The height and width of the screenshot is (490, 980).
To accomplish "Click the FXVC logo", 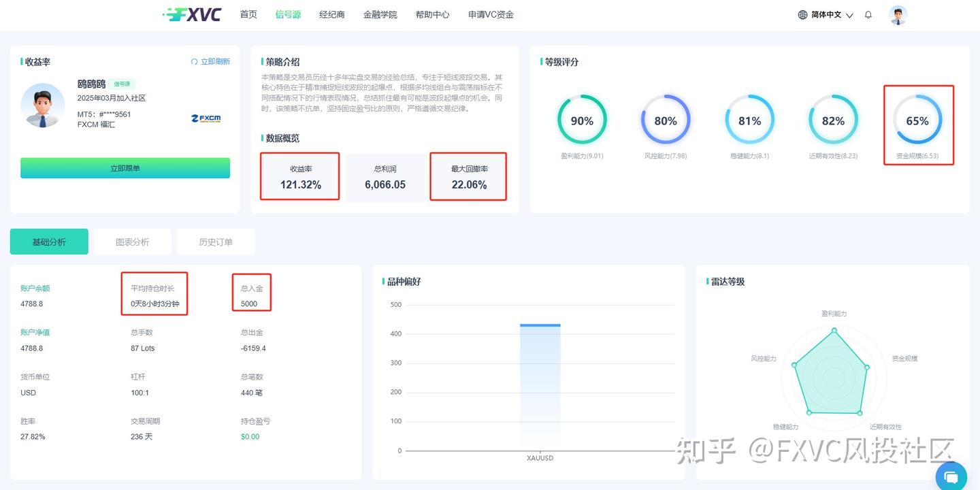I will tap(193, 14).
